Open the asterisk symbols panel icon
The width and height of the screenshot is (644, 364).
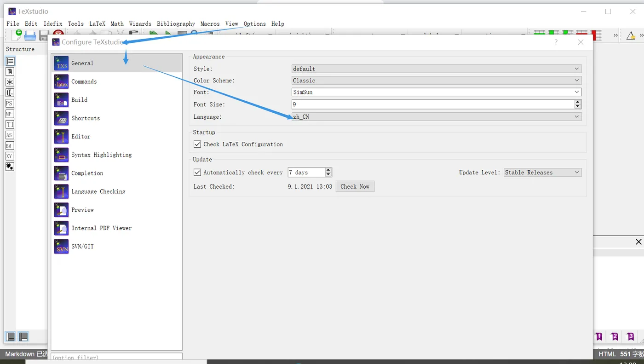(10, 82)
